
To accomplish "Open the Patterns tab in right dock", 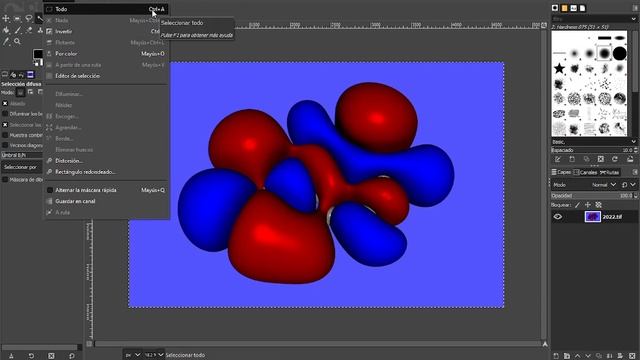I will point(564,8).
